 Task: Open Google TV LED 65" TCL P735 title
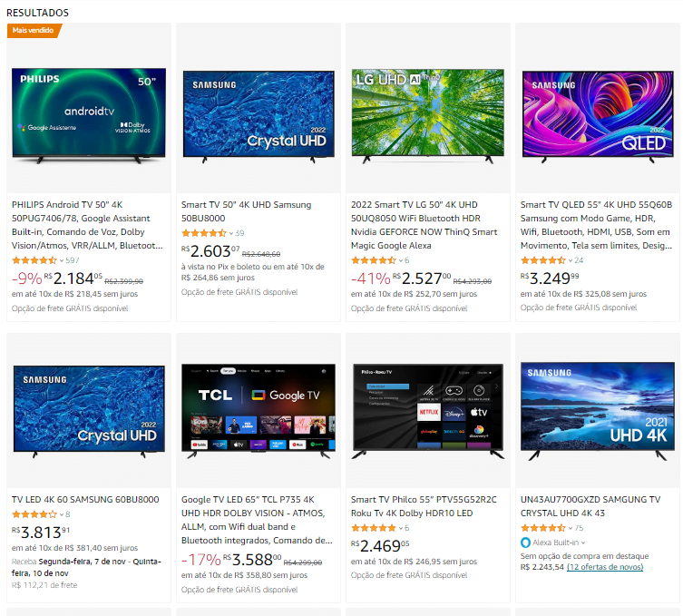click(257, 520)
